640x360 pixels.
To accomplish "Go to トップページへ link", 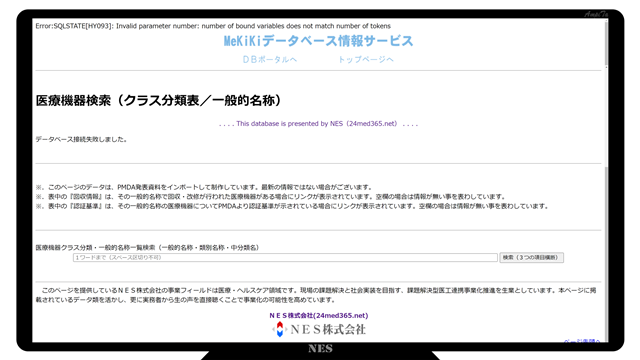I will [x=366, y=60].
